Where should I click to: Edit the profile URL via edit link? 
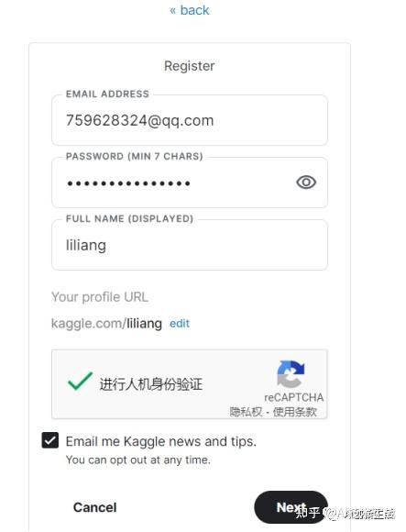180,324
